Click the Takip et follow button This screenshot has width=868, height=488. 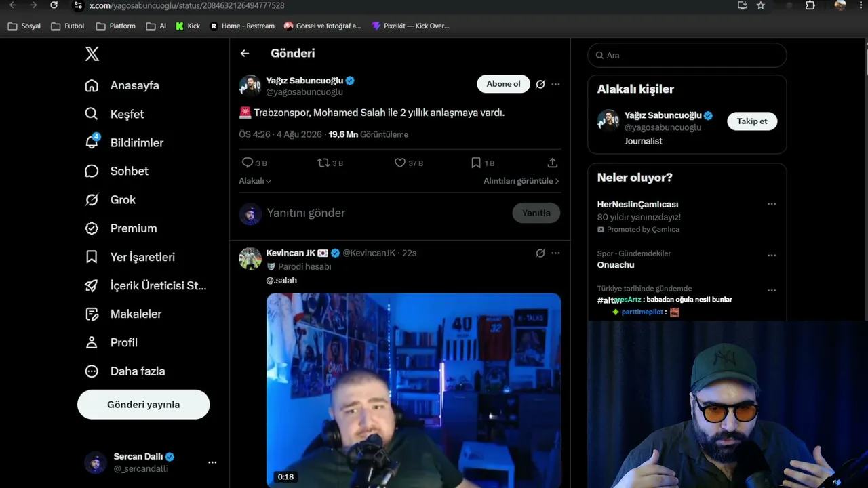click(752, 121)
